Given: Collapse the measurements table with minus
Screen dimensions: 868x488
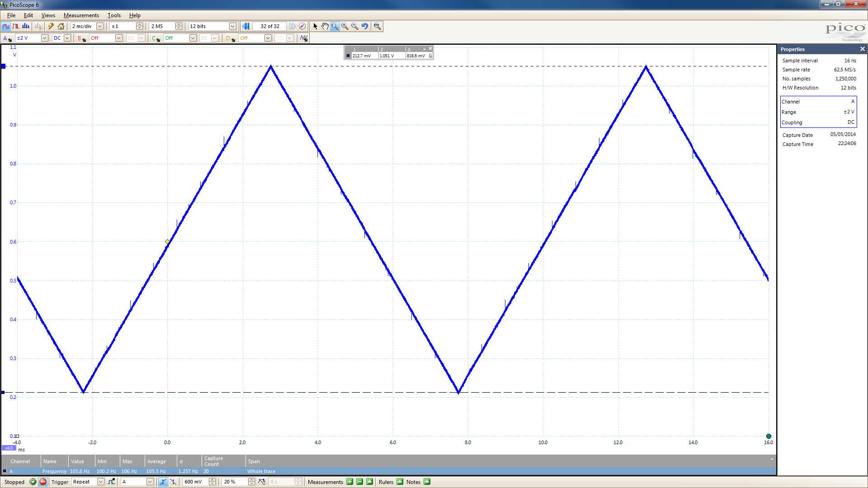Looking at the screenshot, I should pos(772,459).
